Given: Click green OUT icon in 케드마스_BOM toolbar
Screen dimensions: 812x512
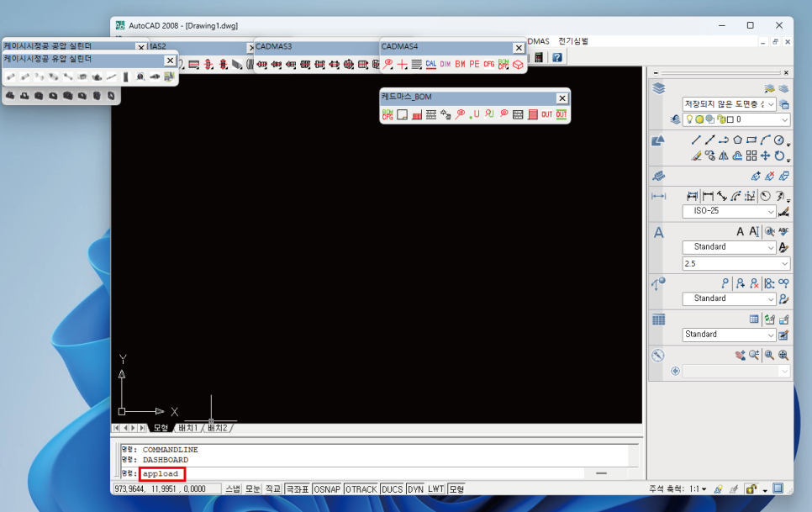Looking at the screenshot, I should (x=562, y=114).
